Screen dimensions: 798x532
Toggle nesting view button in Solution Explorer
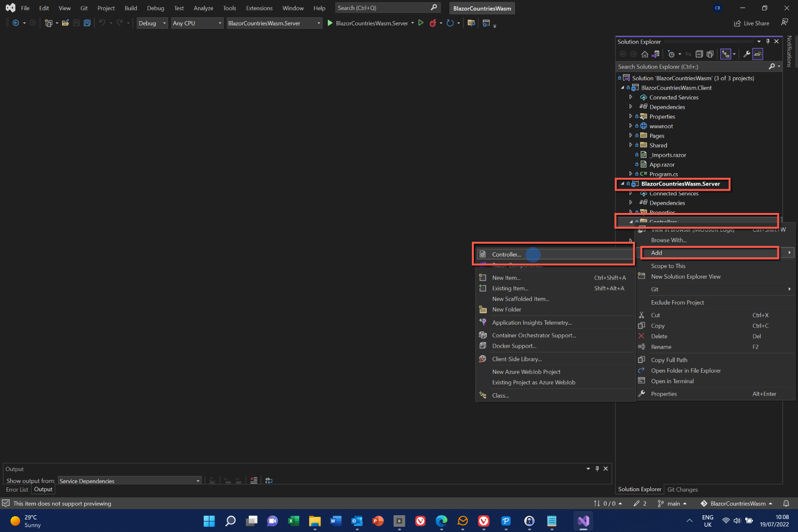(x=726, y=54)
